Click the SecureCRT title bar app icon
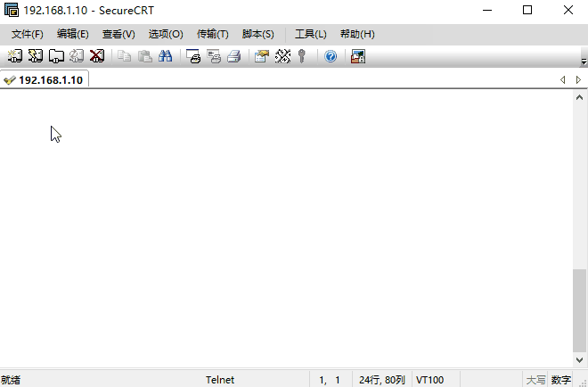The width and height of the screenshot is (588, 387). tap(12, 10)
